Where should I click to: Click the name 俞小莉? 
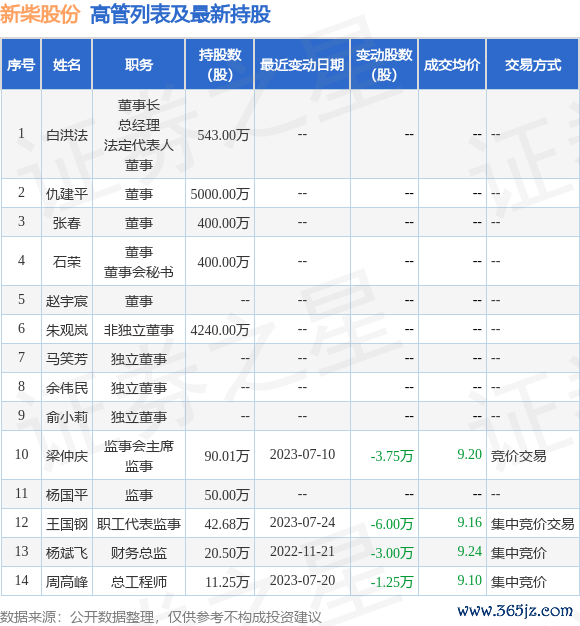(67, 417)
